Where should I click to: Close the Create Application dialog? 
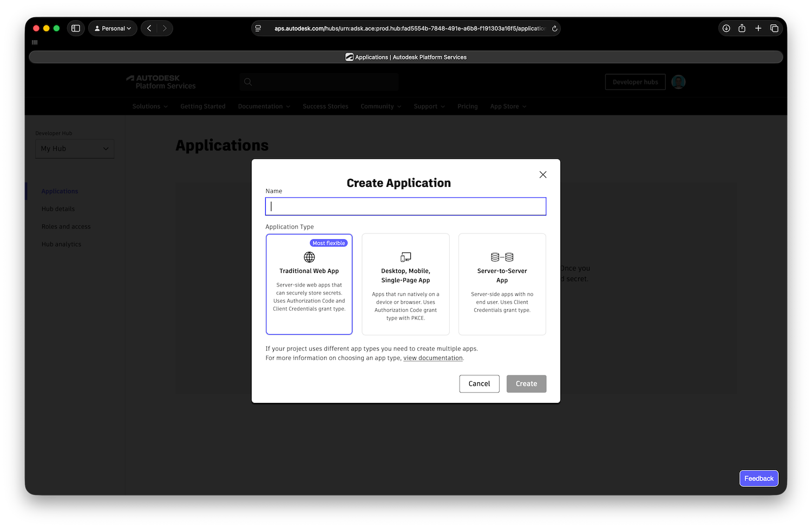542,174
